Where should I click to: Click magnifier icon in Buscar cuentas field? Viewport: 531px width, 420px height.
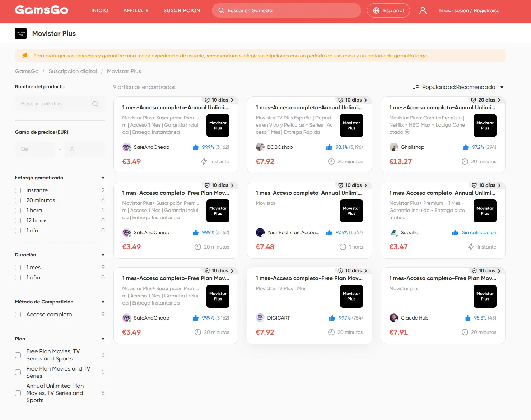(95, 104)
